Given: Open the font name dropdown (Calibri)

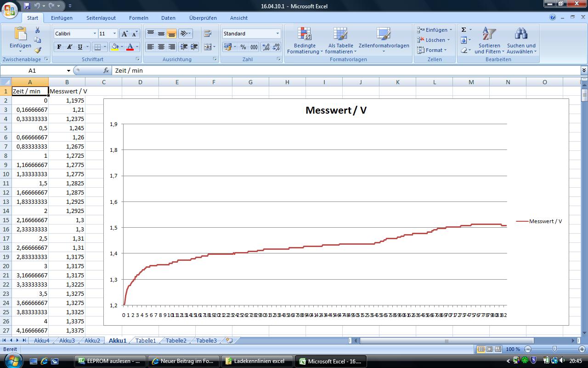Looking at the screenshot, I should point(95,34).
